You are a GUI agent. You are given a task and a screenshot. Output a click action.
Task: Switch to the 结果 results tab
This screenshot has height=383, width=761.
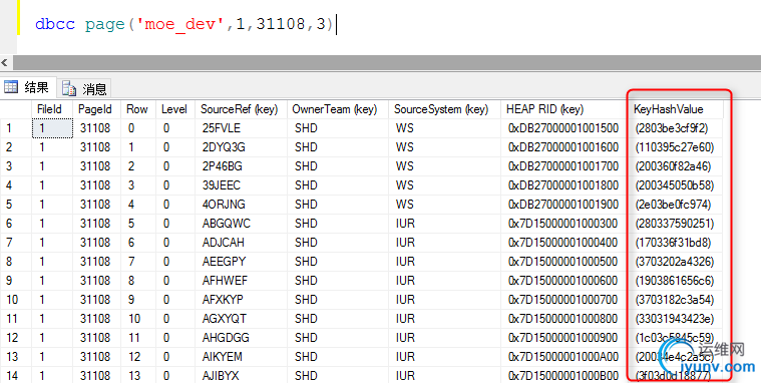coord(28,87)
